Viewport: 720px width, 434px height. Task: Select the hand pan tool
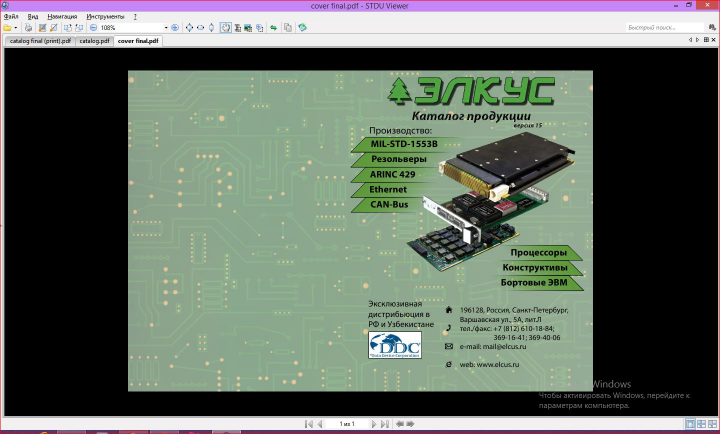pos(225,28)
